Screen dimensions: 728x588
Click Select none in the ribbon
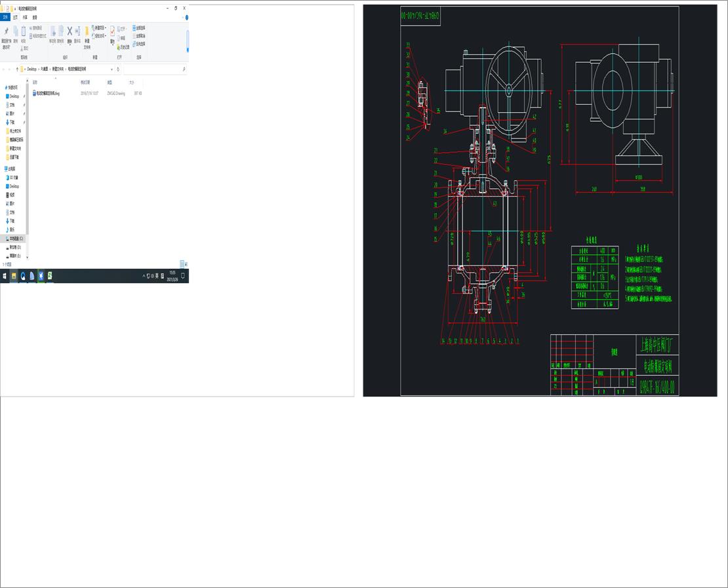(x=139, y=36)
